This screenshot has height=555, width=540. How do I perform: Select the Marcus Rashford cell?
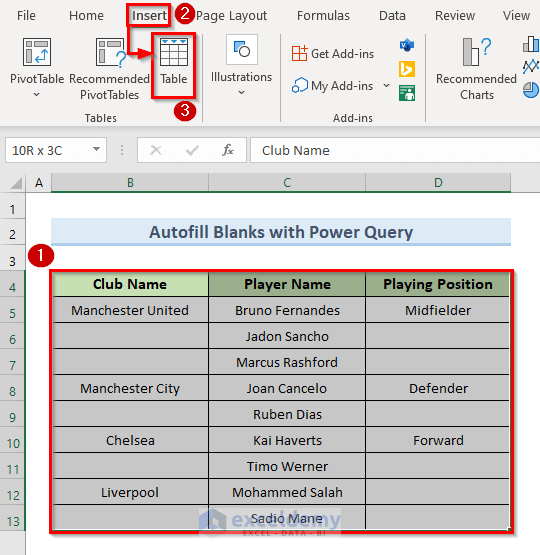[287, 362]
